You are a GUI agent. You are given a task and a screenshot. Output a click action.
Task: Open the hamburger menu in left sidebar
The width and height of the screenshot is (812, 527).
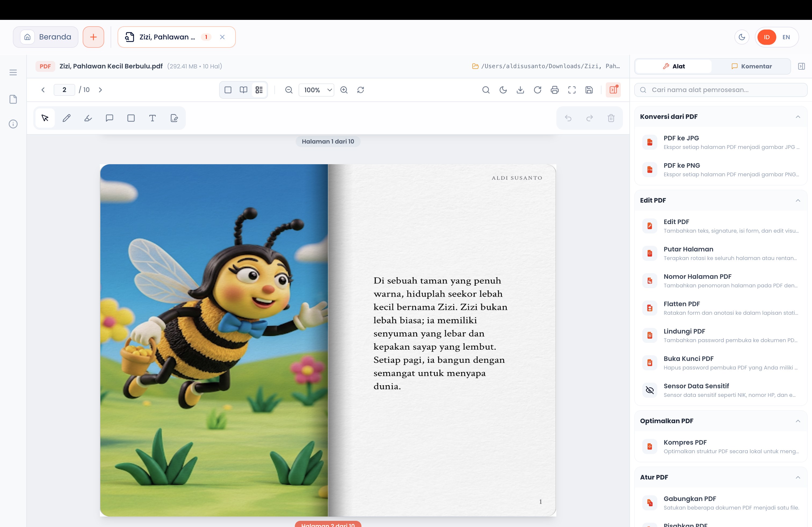pyautogui.click(x=13, y=72)
